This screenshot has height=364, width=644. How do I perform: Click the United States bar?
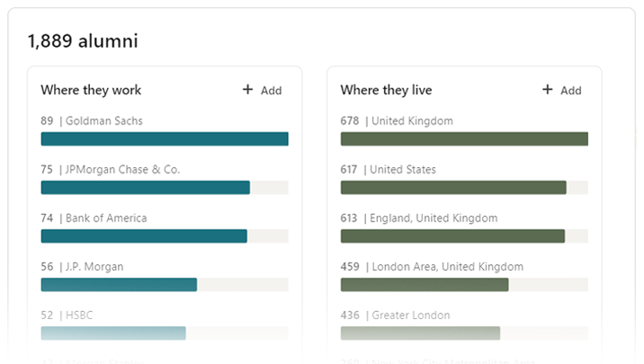point(453,187)
